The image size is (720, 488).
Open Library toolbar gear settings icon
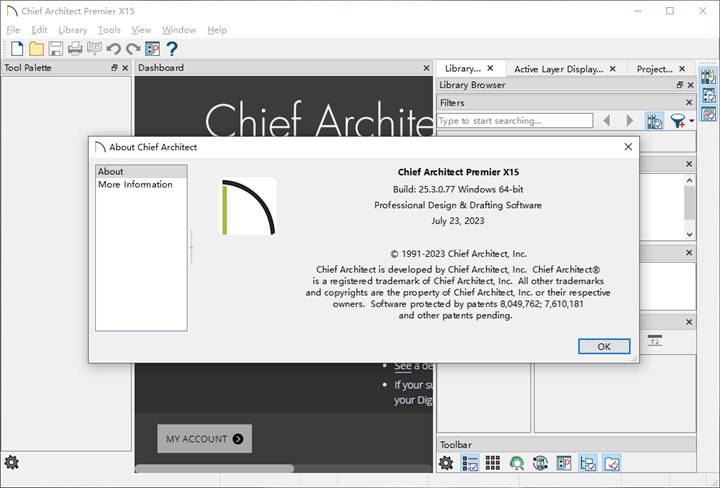pyautogui.click(x=445, y=463)
